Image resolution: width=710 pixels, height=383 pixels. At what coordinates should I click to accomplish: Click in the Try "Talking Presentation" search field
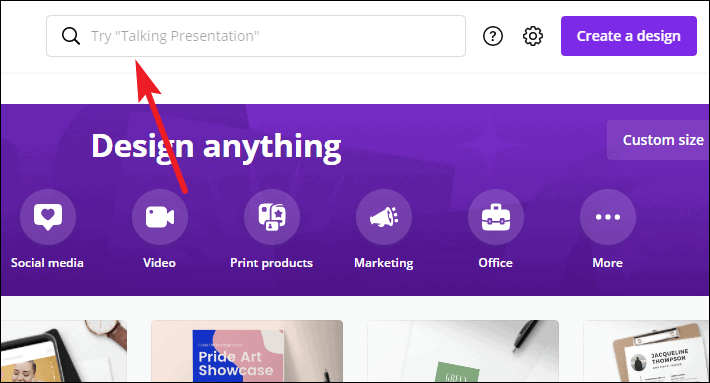pyautogui.click(x=256, y=36)
